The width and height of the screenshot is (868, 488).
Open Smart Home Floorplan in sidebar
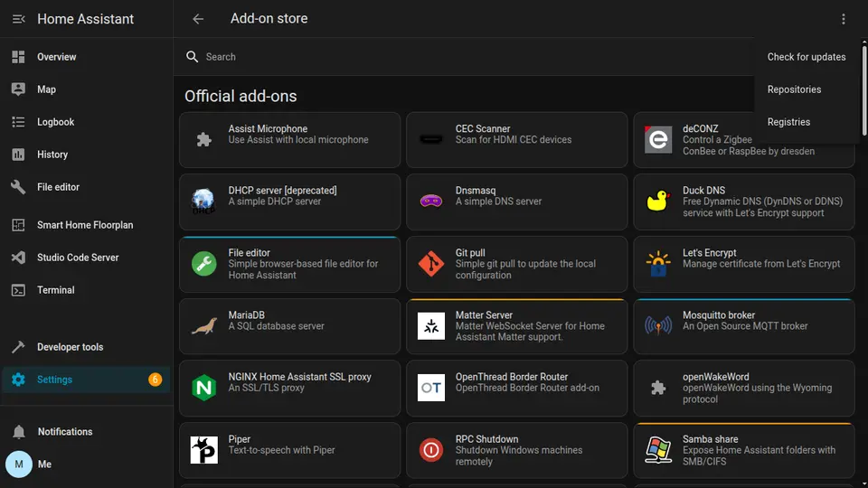87,225
